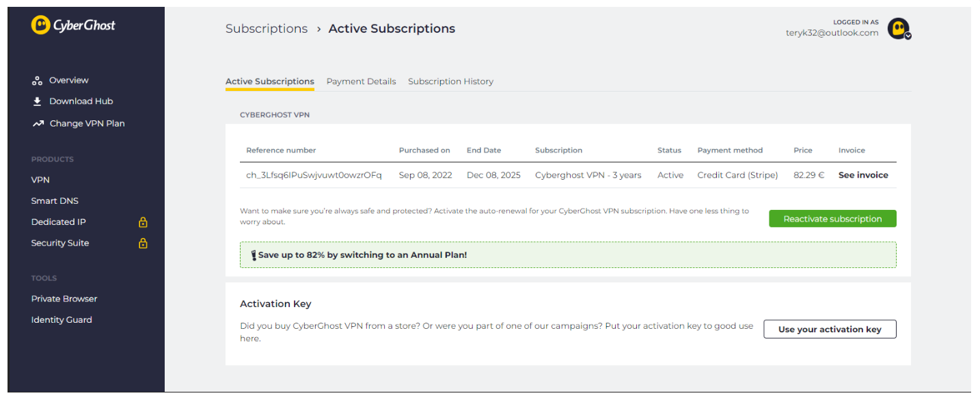This screenshot has height=400, width=980.
Task: Click the lock icon beside Dedicated IP
Action: (x=143, y=222)
